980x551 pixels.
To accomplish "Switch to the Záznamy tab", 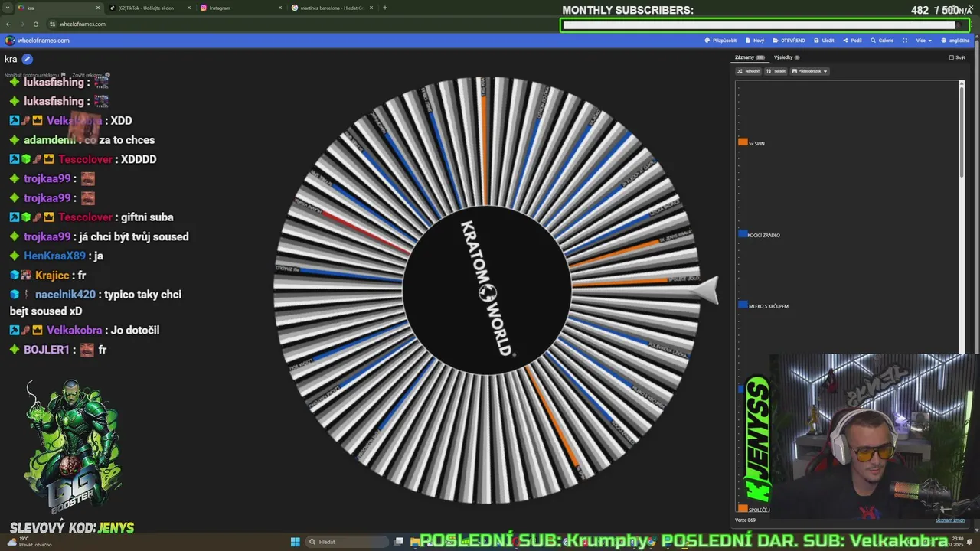I will [x=749, y=57].
